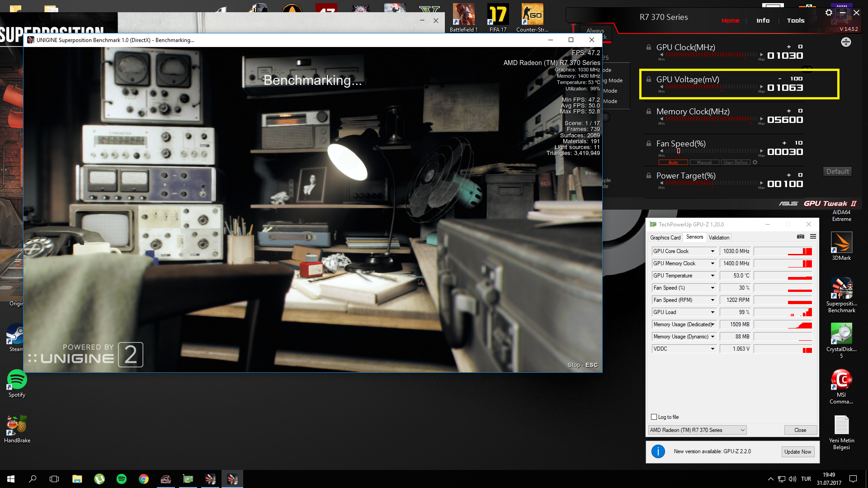868x488 pixels.
Task: Click GPU Clock(MHz) slider bar
Action: pyautogui.click(x=712, y=55)
